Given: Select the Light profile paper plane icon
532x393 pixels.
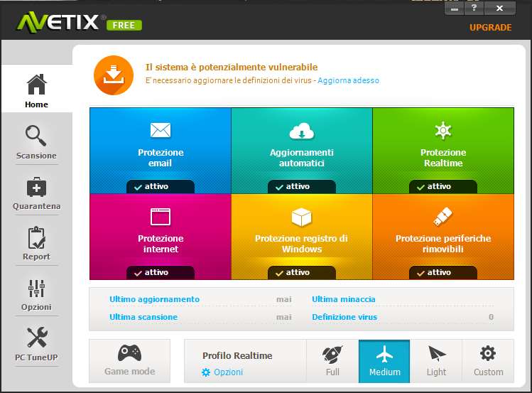Looking at the screenshot, I should [x=437, y=354].
